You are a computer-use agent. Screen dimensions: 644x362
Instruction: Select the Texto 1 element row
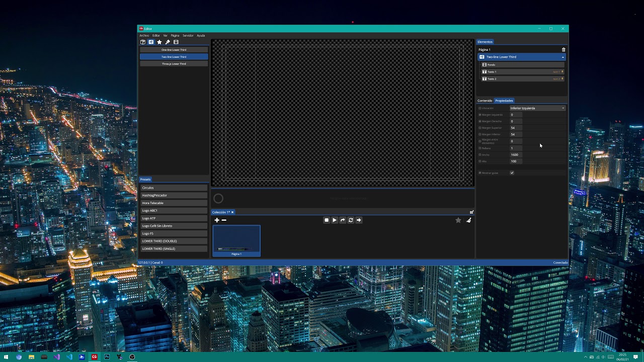coord(522,72)
